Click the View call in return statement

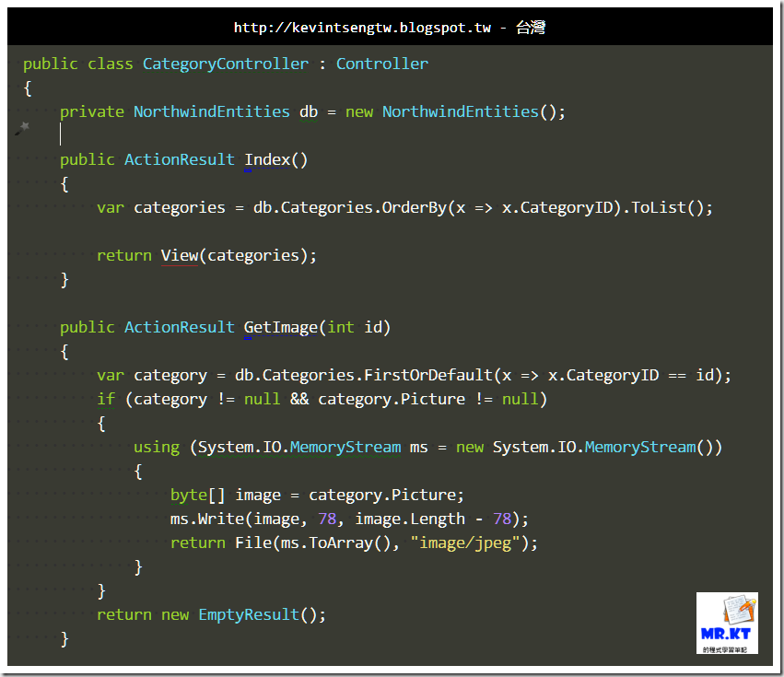pos(180,255)
